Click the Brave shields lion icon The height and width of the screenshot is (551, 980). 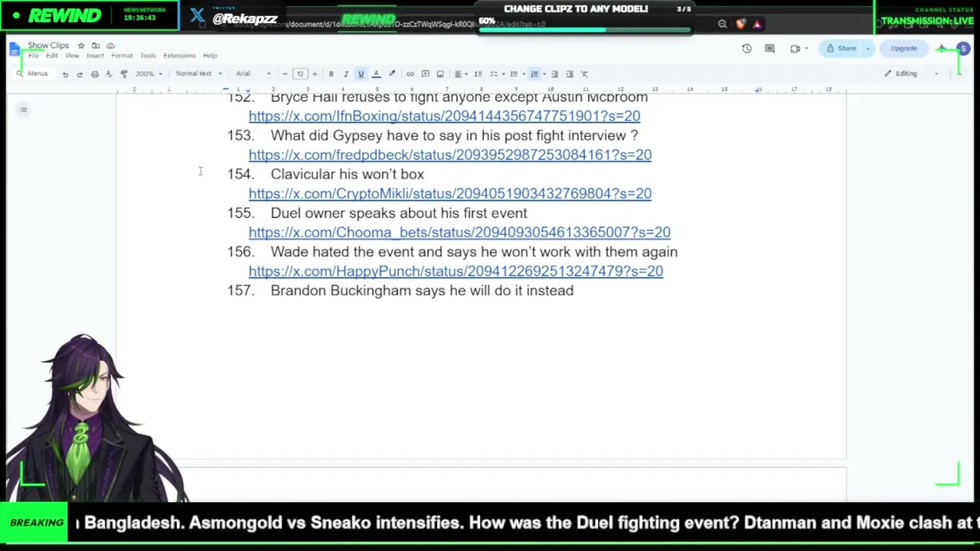tap(740, 24)
